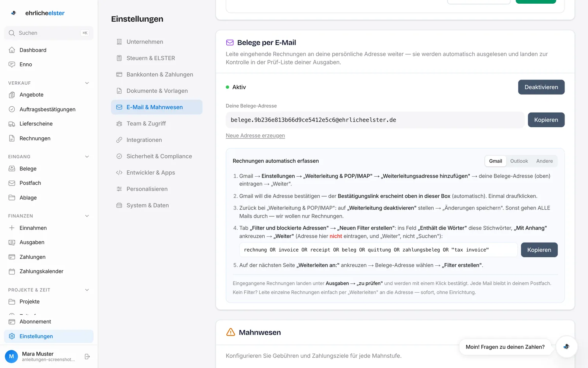The height and width of the screenshot is (368, 588).
Task: Click the Angebote sidebar icon
Action: pos(12,95)
